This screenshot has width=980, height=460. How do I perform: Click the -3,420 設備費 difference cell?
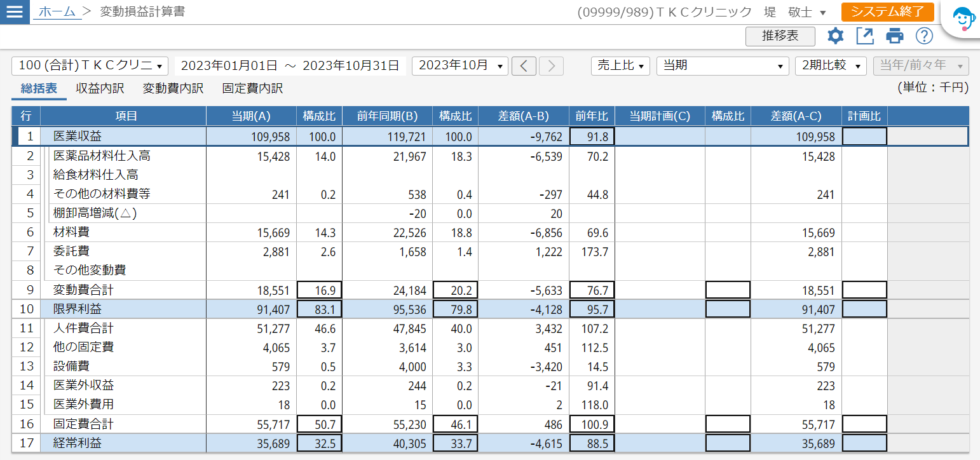tap(523, 367)
